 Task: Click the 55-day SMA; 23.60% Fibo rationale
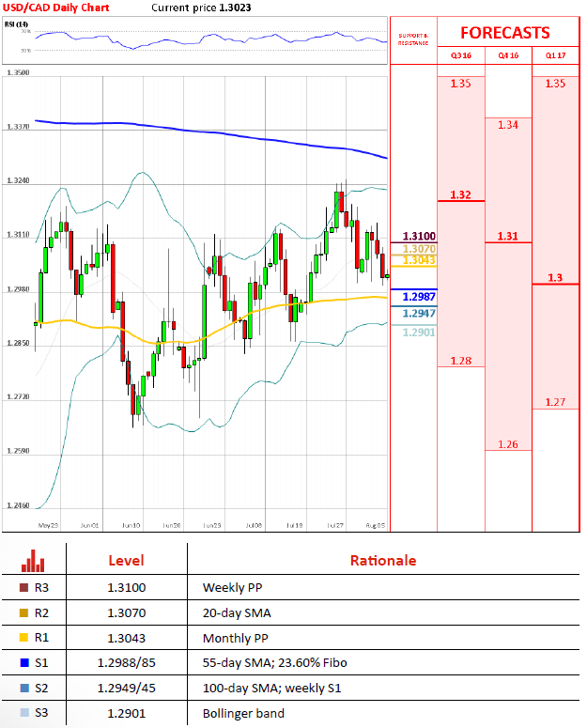click(274, 662)
